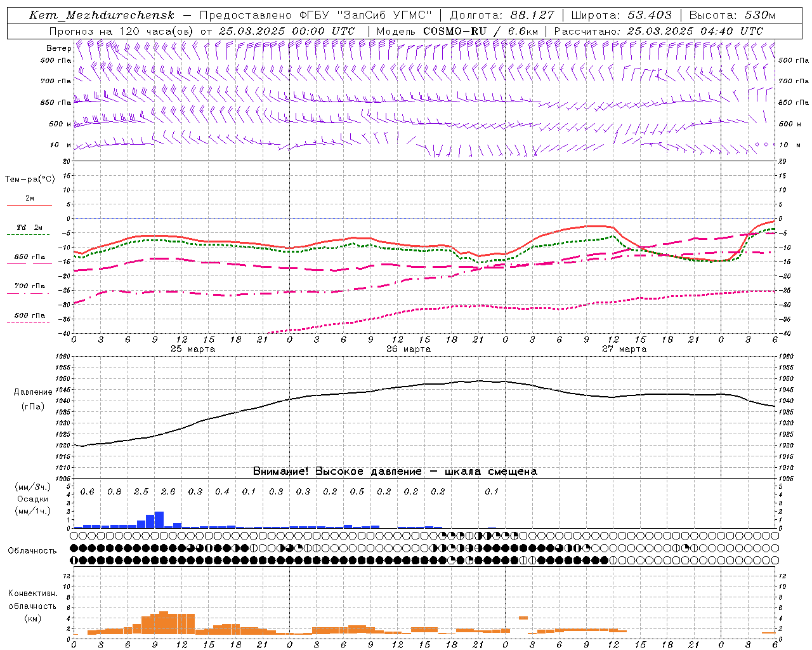The height and width of the screenshot is (650, 812).
Task: Click the 0.6 precipitation value
Action: (x=87, y=492)
